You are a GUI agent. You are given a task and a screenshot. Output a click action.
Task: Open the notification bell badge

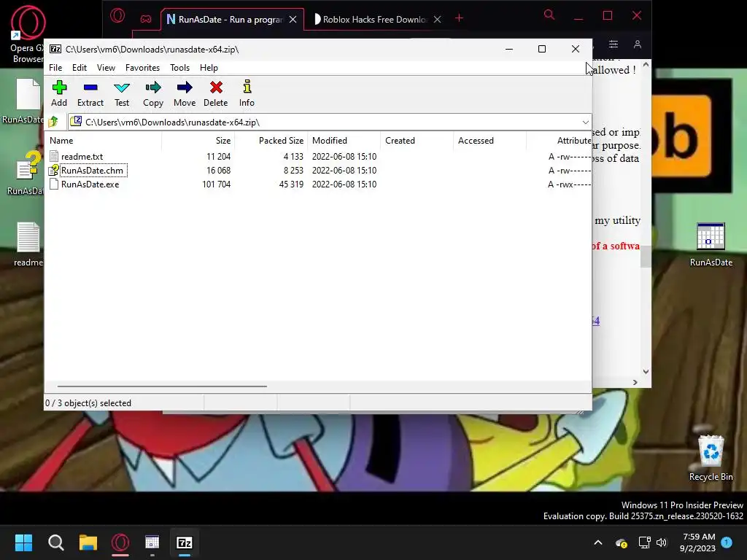[x=727, y=542]
